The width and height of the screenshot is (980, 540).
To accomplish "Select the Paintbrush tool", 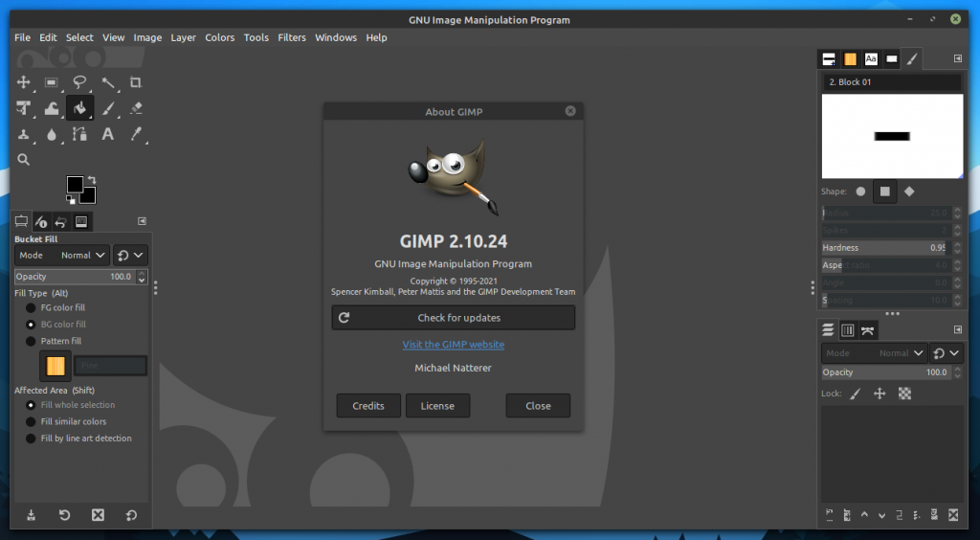I will (x=108, y=108).
